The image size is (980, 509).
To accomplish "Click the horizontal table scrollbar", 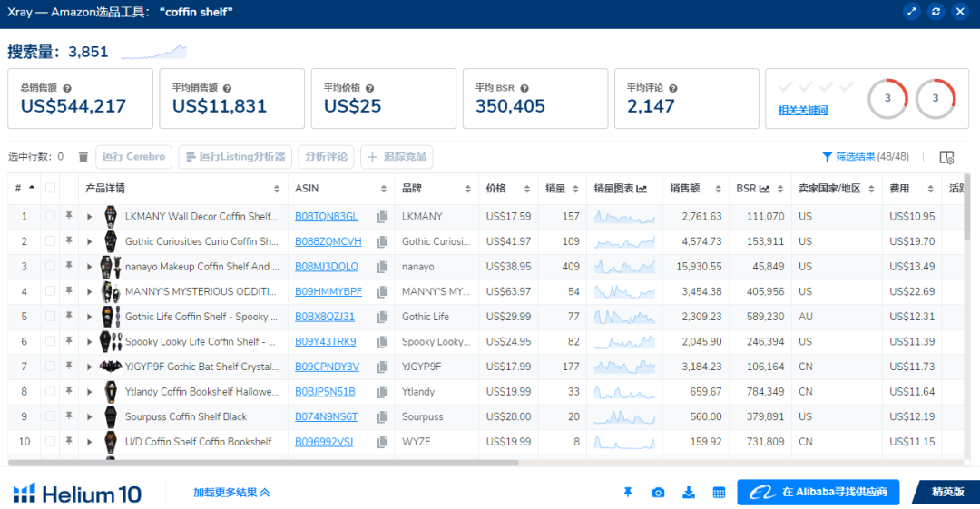I will [263, 463].
